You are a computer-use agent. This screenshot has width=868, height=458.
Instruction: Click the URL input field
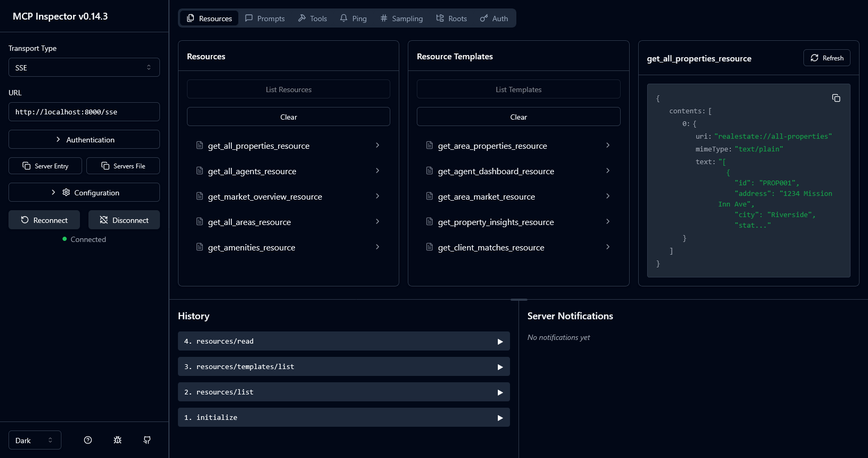click(84, 112)
